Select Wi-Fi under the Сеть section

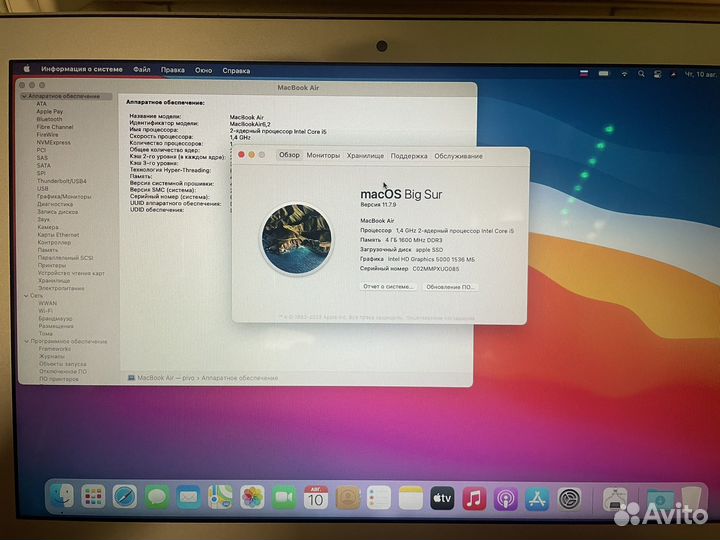45,311
